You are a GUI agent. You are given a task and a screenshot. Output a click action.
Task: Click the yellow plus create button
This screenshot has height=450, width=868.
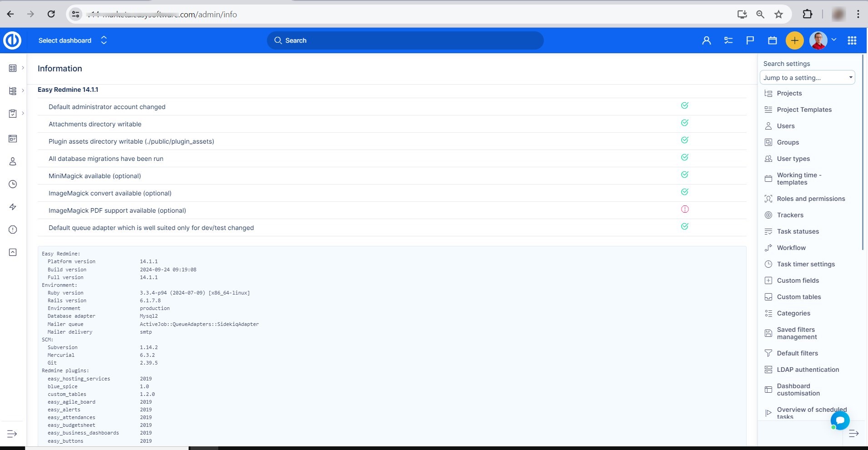coord(794,40)
